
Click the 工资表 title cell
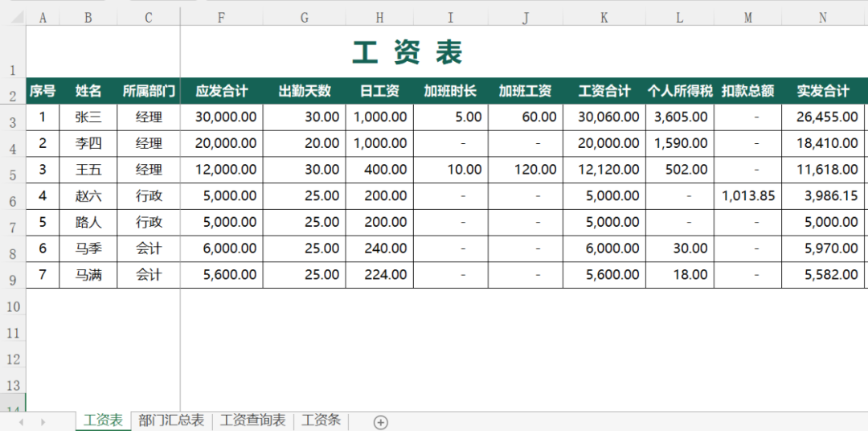click(408, 51)
